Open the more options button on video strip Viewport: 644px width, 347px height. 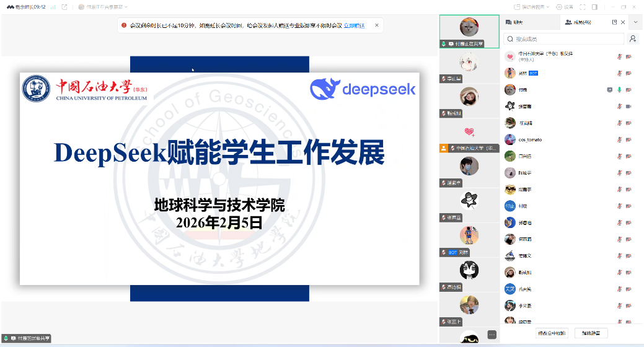click(x=492, y=335)
